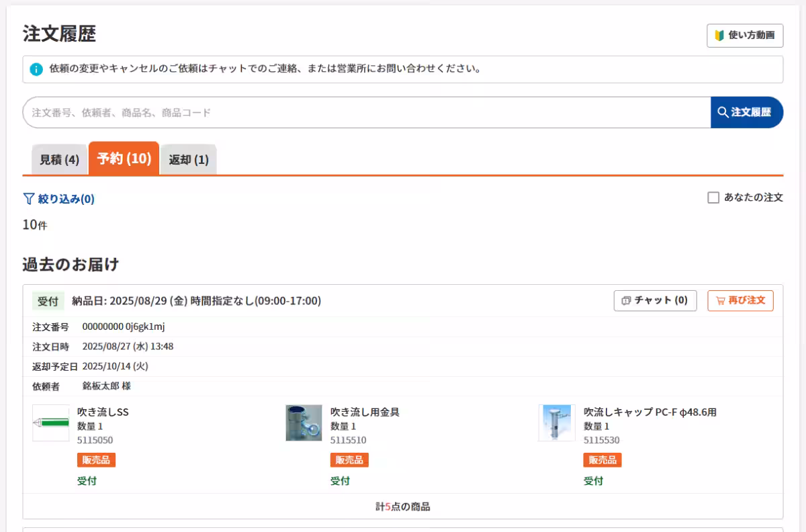
Task: Click the 受付 status badge in order header
Action: pos(48,301)
